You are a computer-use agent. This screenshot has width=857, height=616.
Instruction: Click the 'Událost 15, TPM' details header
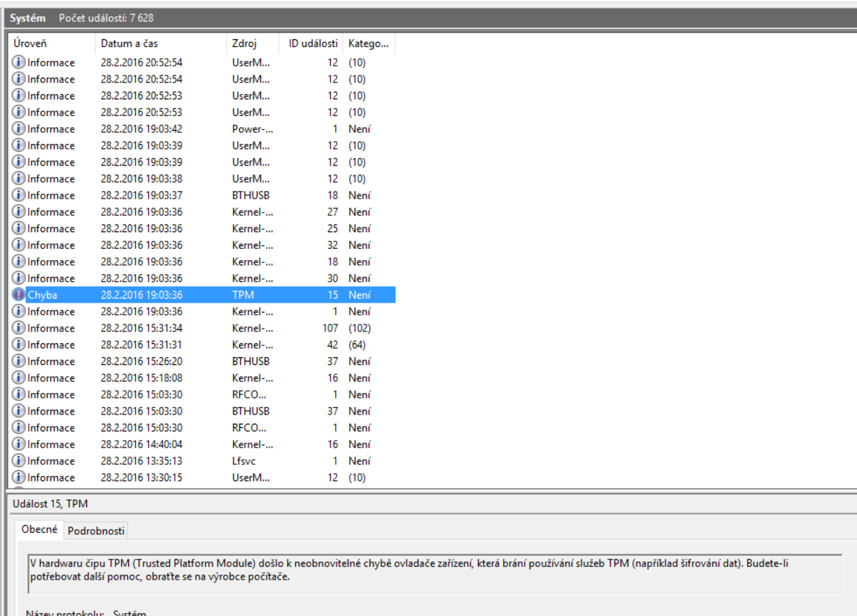[x=50, y=503]
